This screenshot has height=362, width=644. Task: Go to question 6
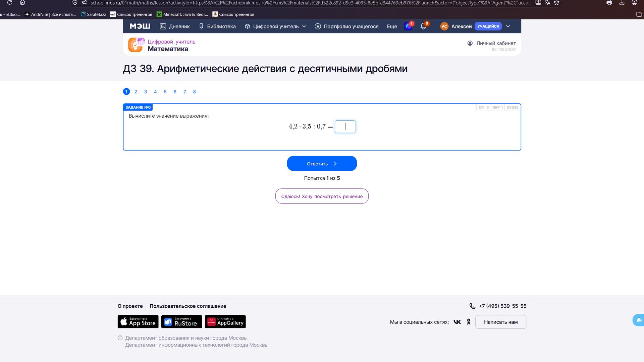(175, 92)
